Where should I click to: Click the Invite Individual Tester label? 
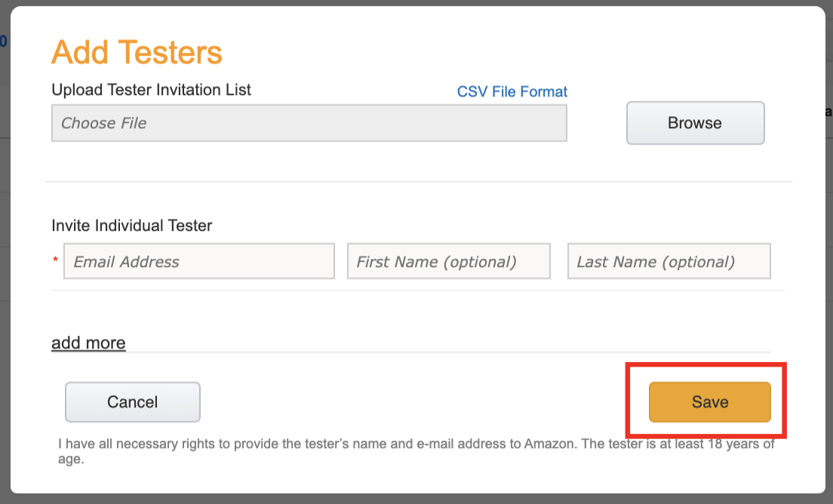[x=132, y=226]
